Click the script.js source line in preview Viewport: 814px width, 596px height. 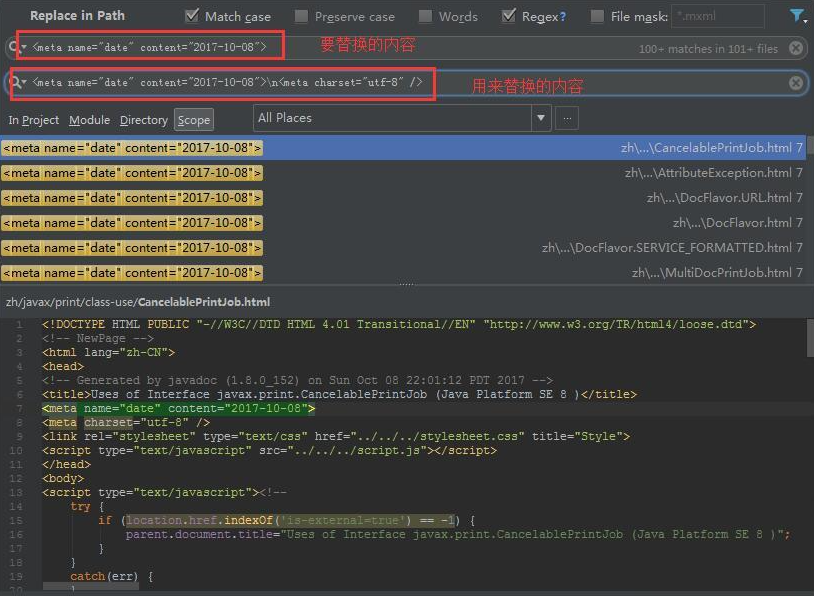(x=269, y=451)
